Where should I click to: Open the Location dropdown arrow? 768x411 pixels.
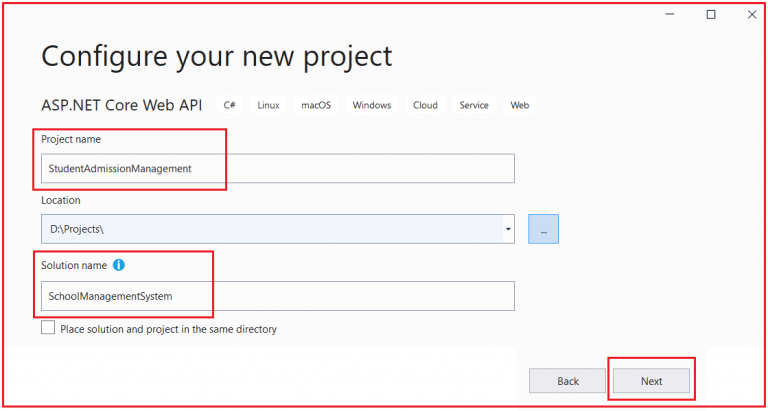point(508,229)
